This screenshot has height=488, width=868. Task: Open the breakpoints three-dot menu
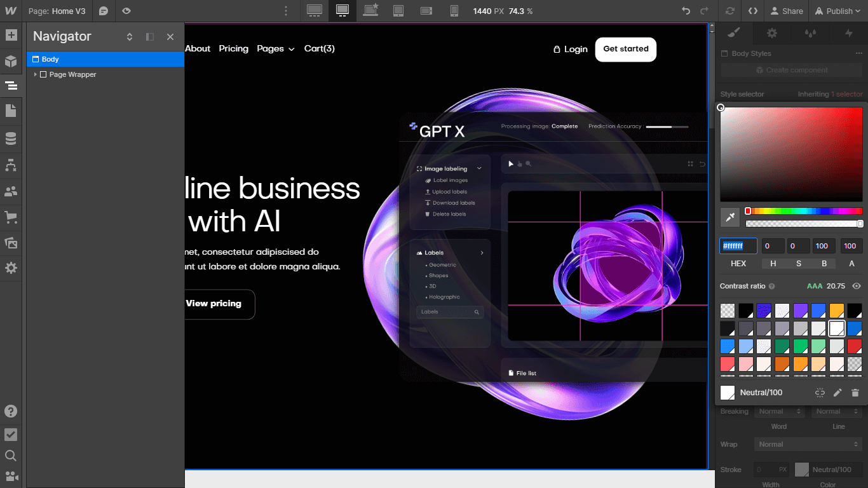click(286, 11)
